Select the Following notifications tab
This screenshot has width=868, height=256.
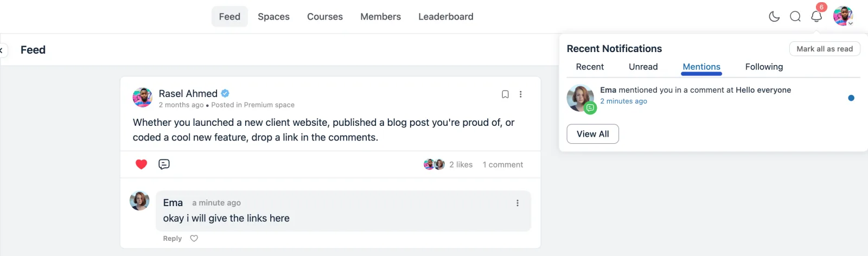[x=764, y=67]
